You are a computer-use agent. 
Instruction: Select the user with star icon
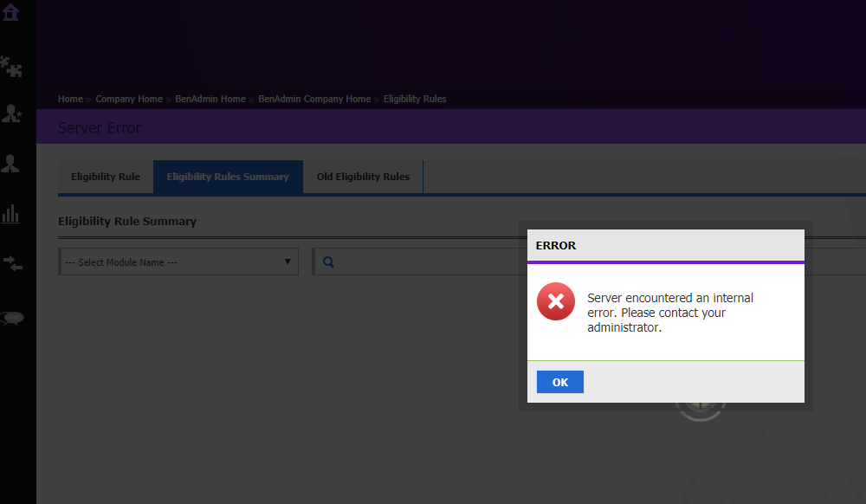pyautogui.click(x=11, y=113)
